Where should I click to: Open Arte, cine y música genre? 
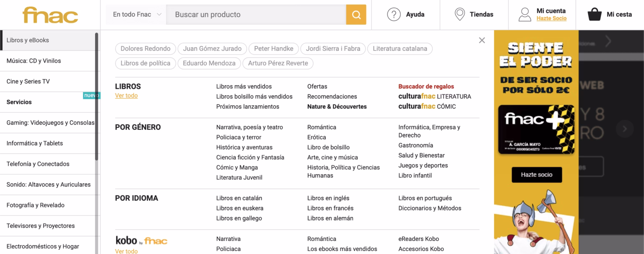click(332, 157)
